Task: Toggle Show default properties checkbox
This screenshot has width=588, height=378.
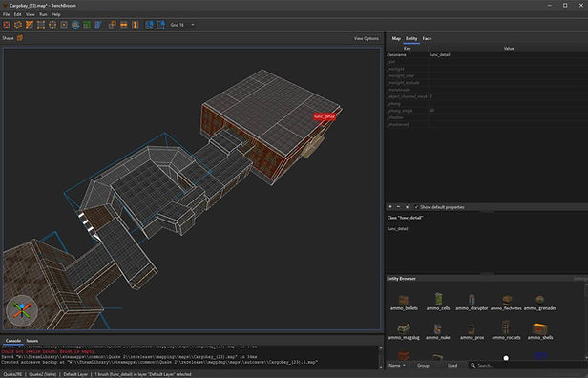Action: coord(439,207)
